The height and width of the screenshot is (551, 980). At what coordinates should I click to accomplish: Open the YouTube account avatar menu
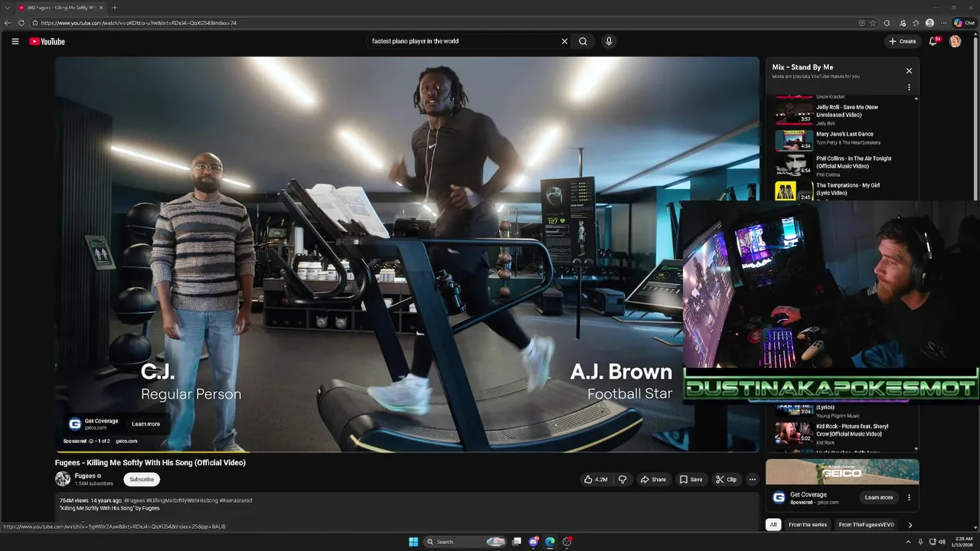point(955,41)
